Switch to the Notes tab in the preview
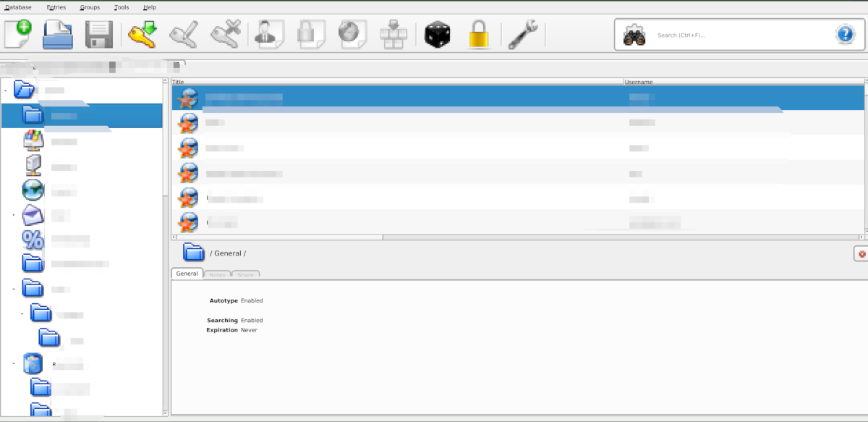Viewport: 868px width, 422px height. pos(217,274)
